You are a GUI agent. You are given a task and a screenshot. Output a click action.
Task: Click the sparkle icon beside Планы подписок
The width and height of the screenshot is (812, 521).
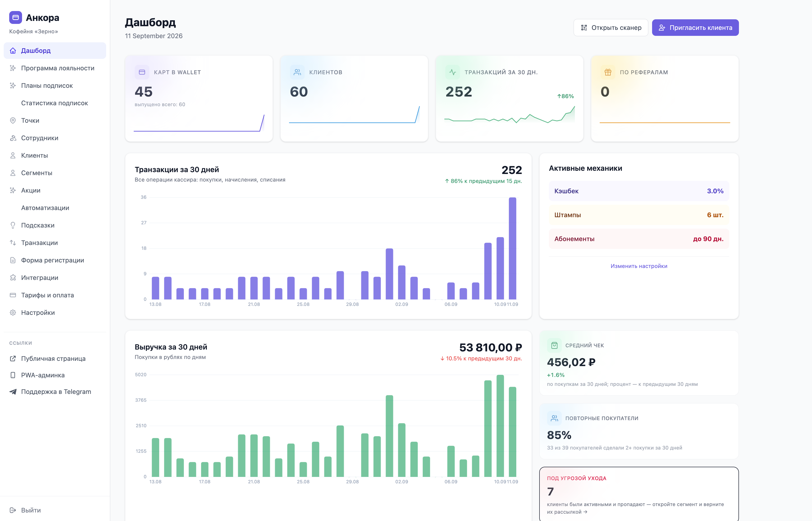(x=13, y=85)
